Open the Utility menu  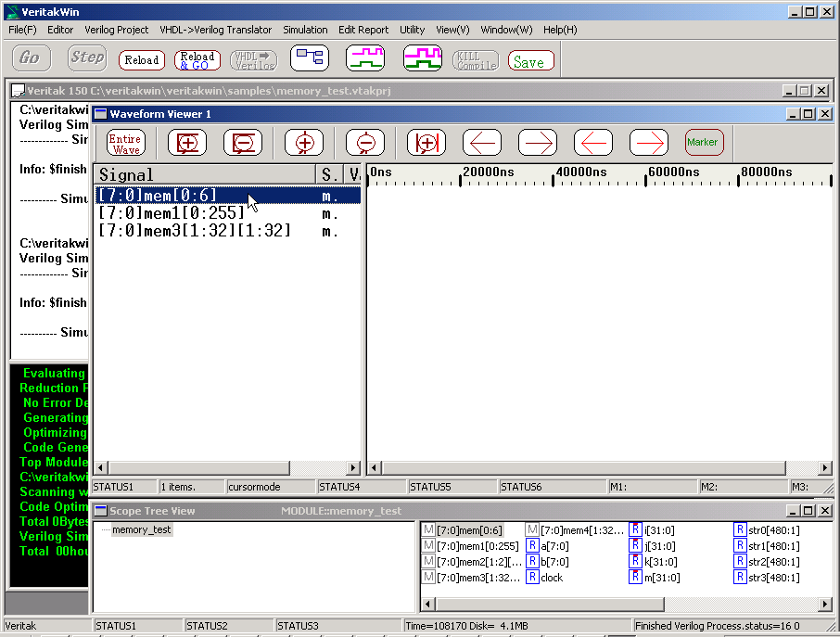[x=412, y=30]
